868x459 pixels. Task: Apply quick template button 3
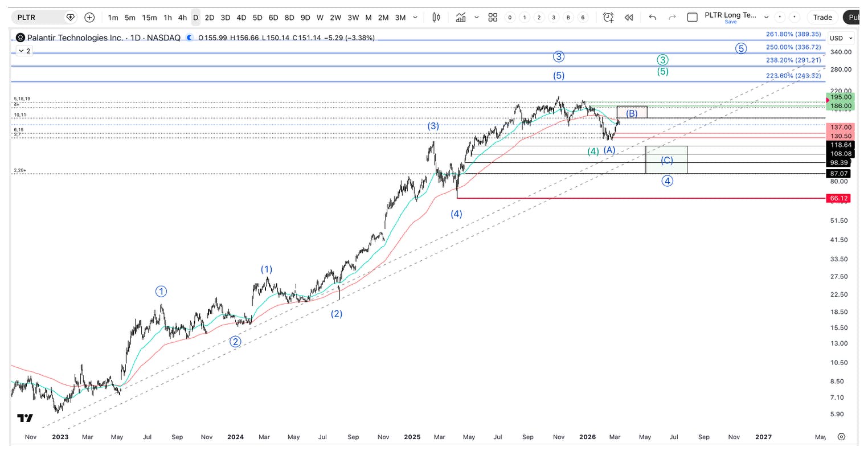(x=554, y=17)
